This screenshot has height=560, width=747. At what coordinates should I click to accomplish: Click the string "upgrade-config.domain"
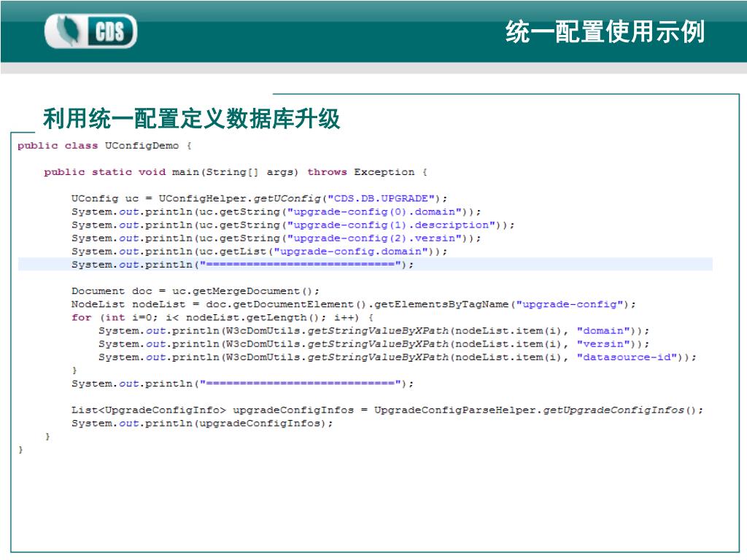click(x=351, y=252)
